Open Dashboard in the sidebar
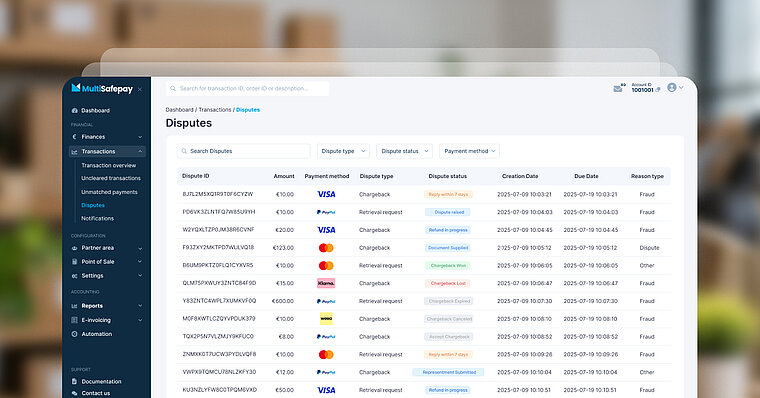The image size is (760, 398). coord(95,111)
